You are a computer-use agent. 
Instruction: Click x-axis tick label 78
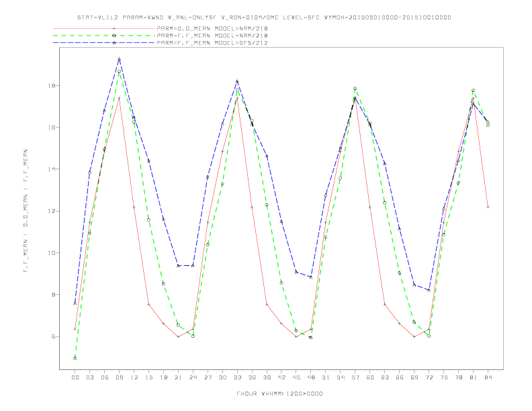(x=459, y=377)
